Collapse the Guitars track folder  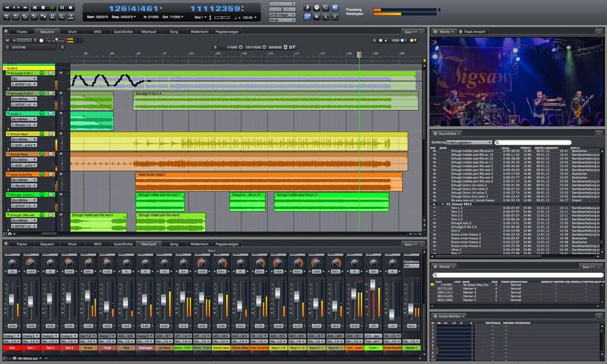[x=4, y=68]
